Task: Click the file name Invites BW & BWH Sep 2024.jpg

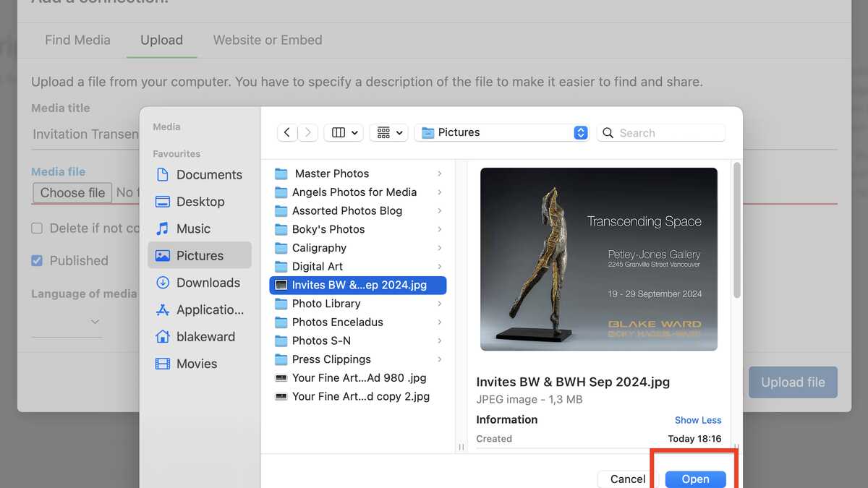Action: pos(573,382)
